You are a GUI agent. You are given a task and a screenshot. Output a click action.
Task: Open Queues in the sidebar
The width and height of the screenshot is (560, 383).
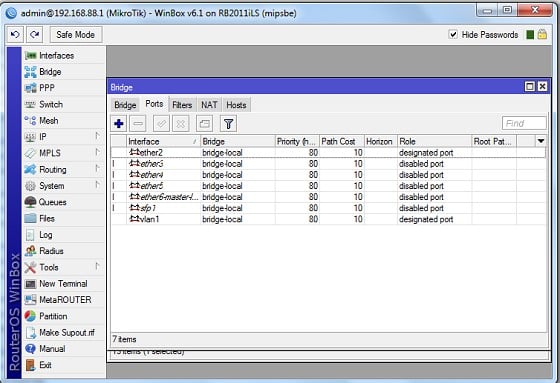(52, 202)
